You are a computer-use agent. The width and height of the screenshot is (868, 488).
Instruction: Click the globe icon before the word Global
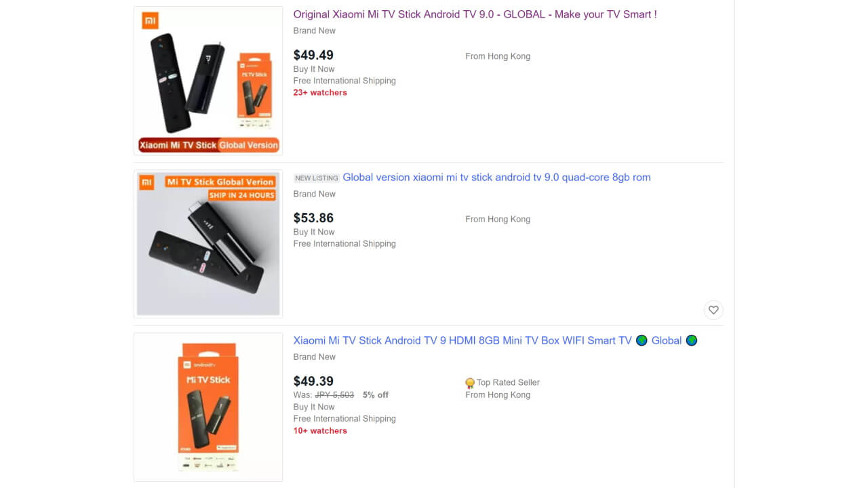642,340
